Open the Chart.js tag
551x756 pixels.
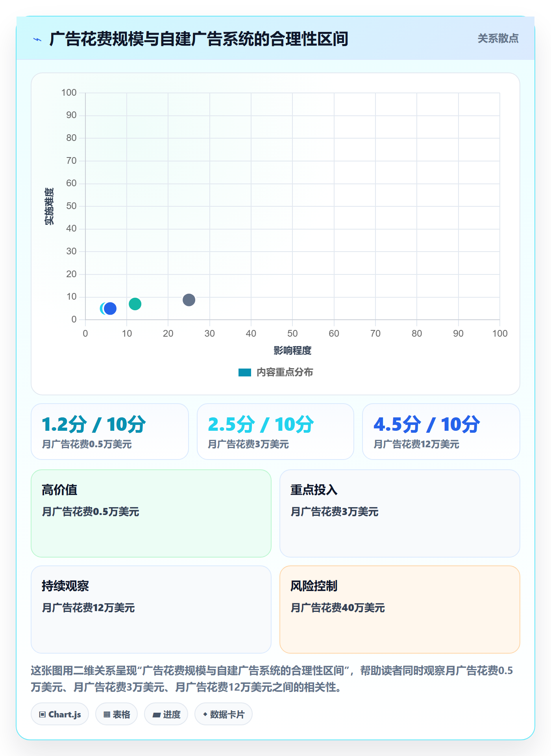click(60, 714)
